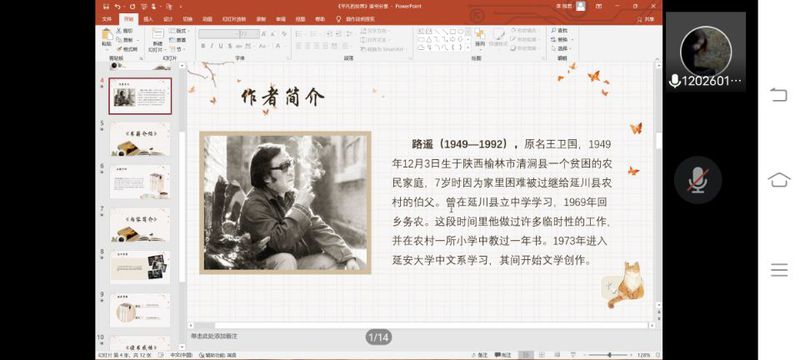Image resolution: width=800 pixels, height=360 pixels.
Task: Click the Undo arrow icon
Action: (118, 6)
